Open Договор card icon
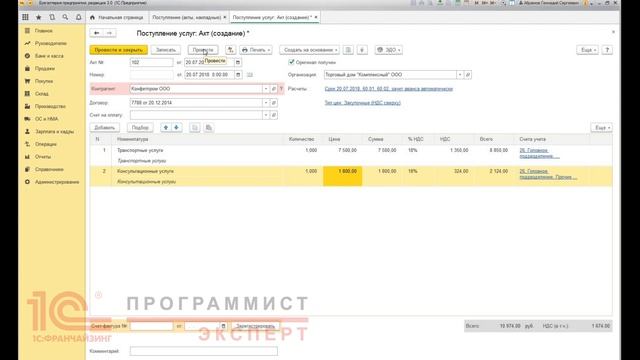Image resolution: width=640 pixels, height=360 pixels. tap(274, 103)
